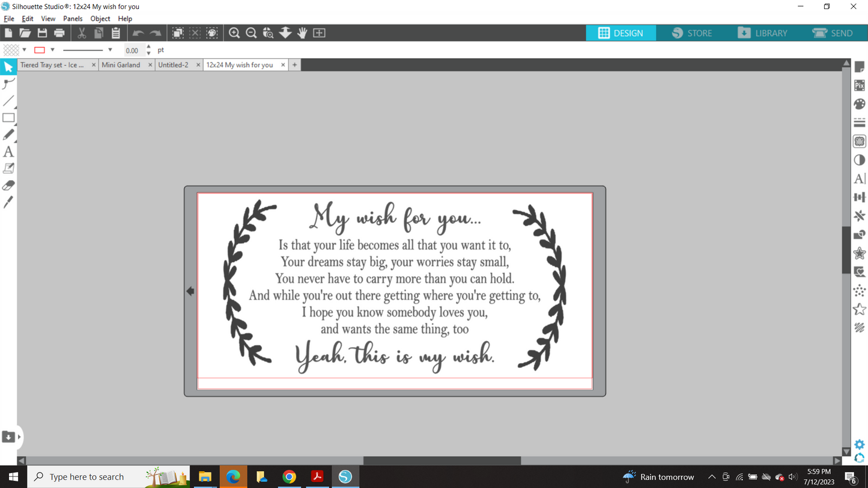Open the Object menu
868x488 pixels.
click(100, 19)
